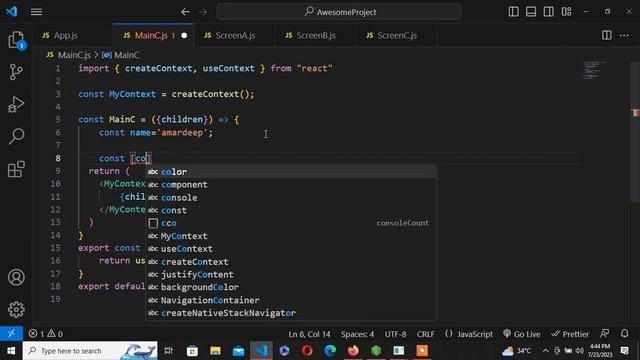Open the Accounts menu icon
Screen dimensions: 640x360
tap(16, 278)
